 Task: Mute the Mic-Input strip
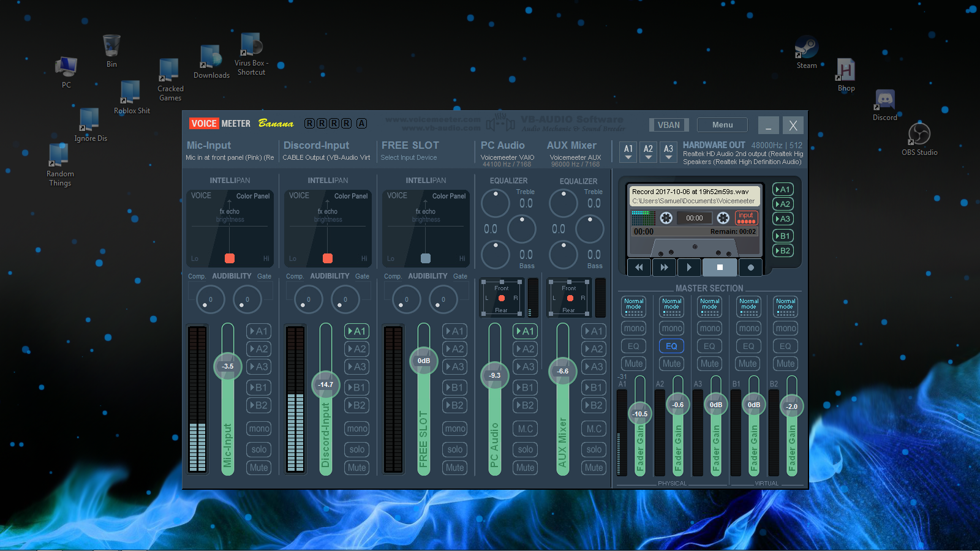(x=259, y=468)
